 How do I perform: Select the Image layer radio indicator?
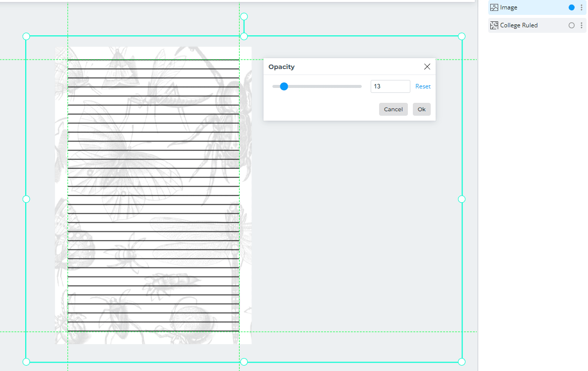coord(572,7)
